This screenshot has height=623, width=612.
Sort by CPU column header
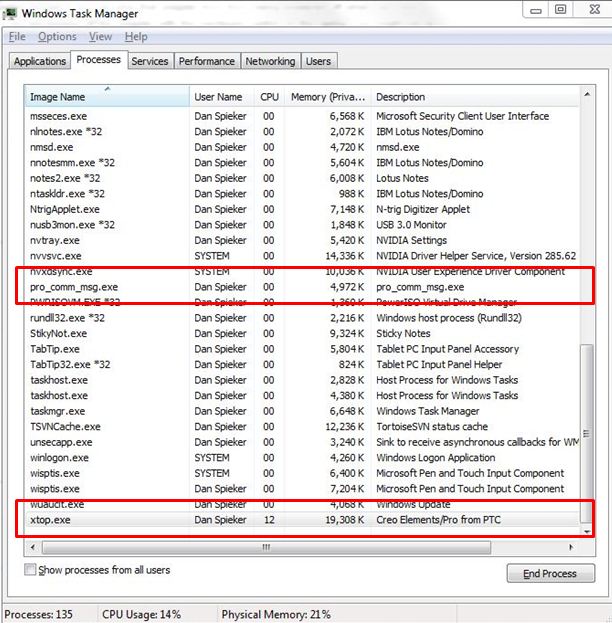(269, 97)
